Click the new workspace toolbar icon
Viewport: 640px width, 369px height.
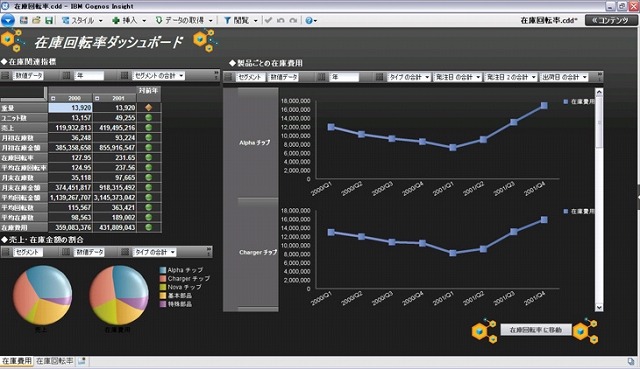(24, 20)
